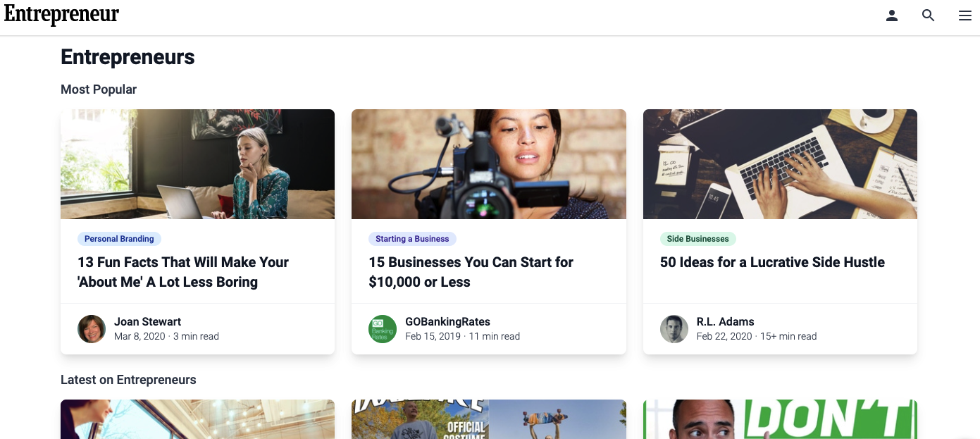
Task: Select the Personal Branding tag
Action: pyautogui.click(x=119, y=239)
